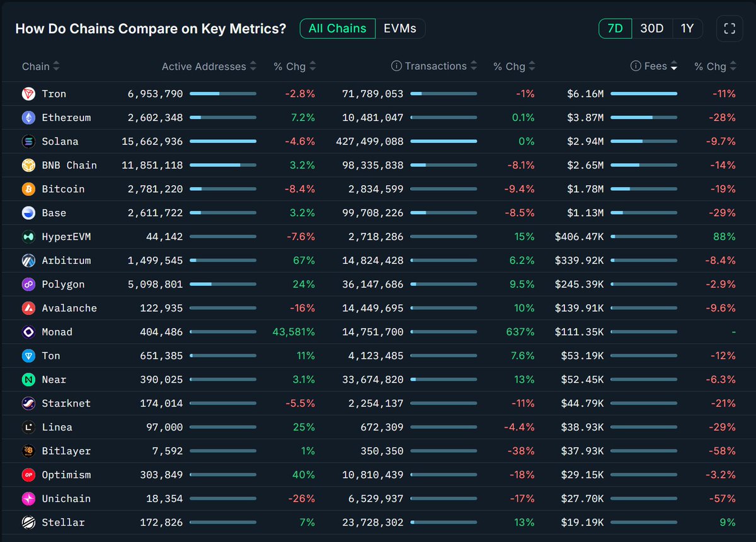
Task: Click Bitcoin's 2,781,220 active addresses
Action: click(x=155, y=189)
